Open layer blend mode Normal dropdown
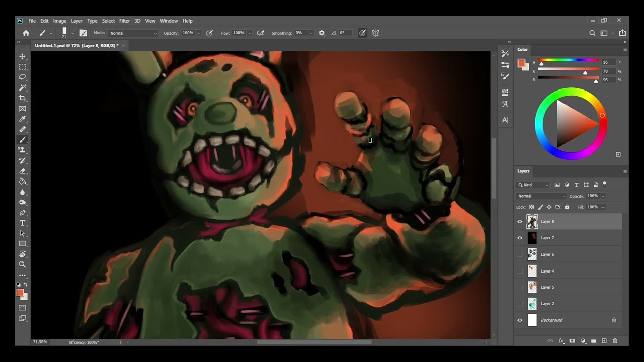Image resolution: width=644 pixels, height=362 pixels. point(541,196)
